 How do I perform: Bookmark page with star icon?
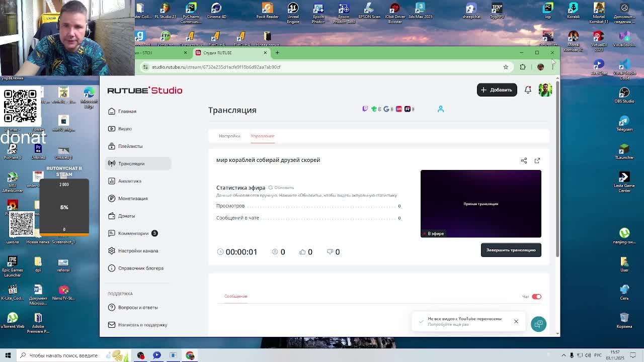(506, 67)
